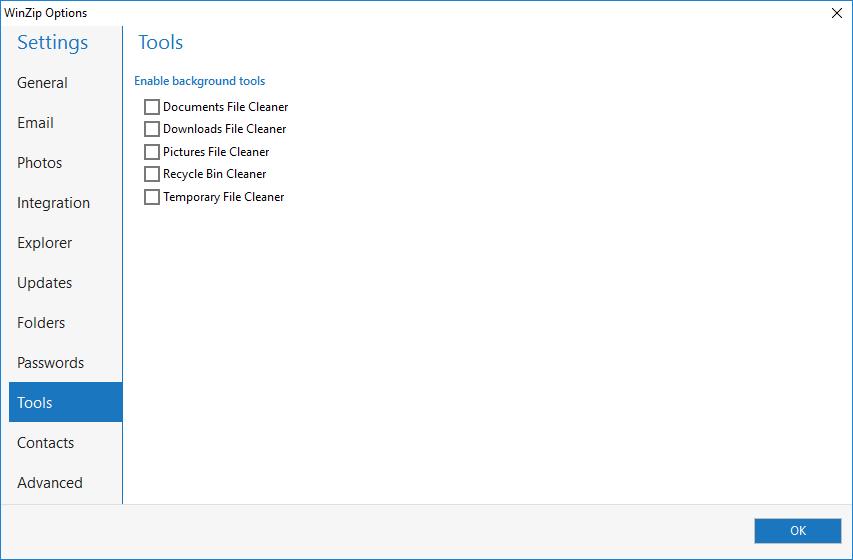The height and width of the screenshot is (560, 853).
Task: Select the Integration settings category
Action: (x=65, y=203)
